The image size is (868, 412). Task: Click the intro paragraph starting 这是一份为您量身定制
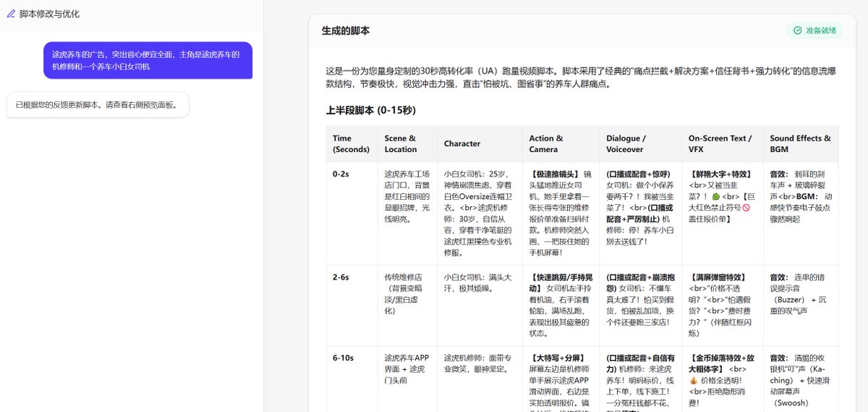(582, 77)
